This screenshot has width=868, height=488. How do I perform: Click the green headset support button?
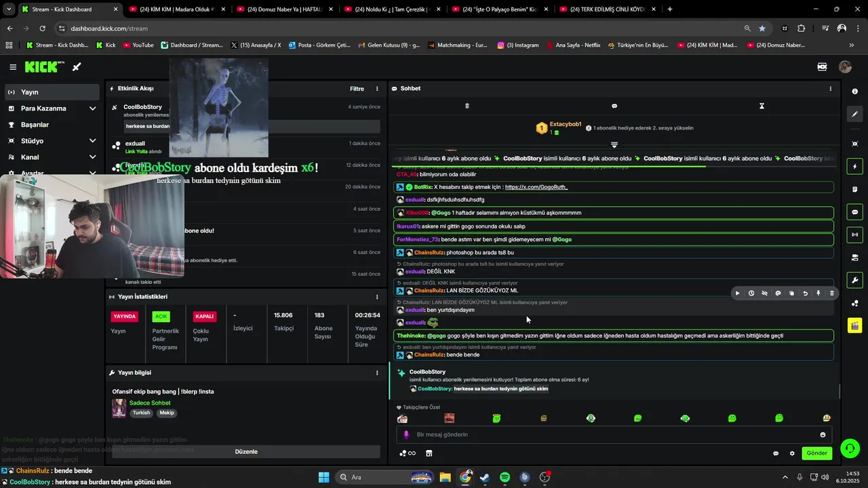(849, 448)
